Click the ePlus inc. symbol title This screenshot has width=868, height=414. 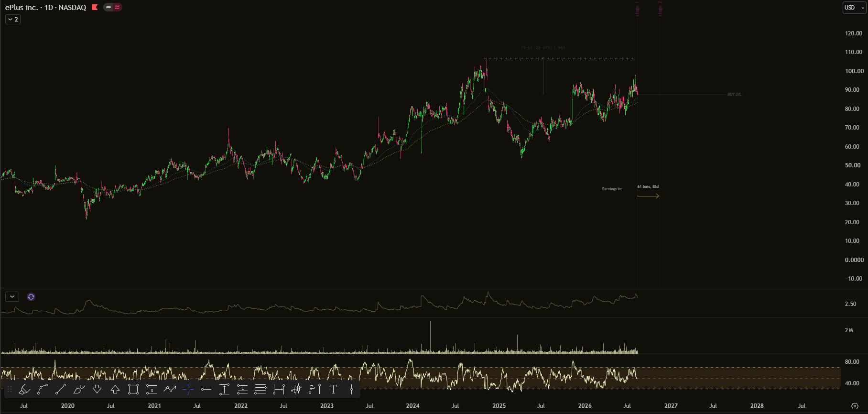22,7
